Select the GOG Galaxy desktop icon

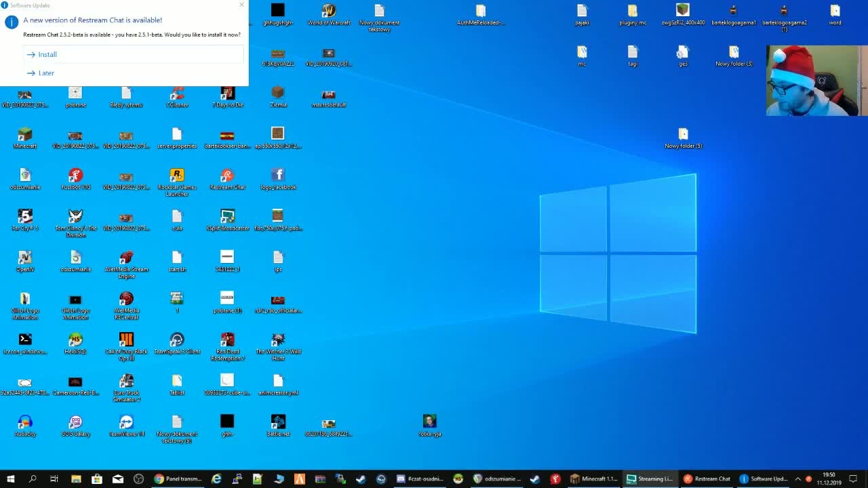click(x=76, y=426)
